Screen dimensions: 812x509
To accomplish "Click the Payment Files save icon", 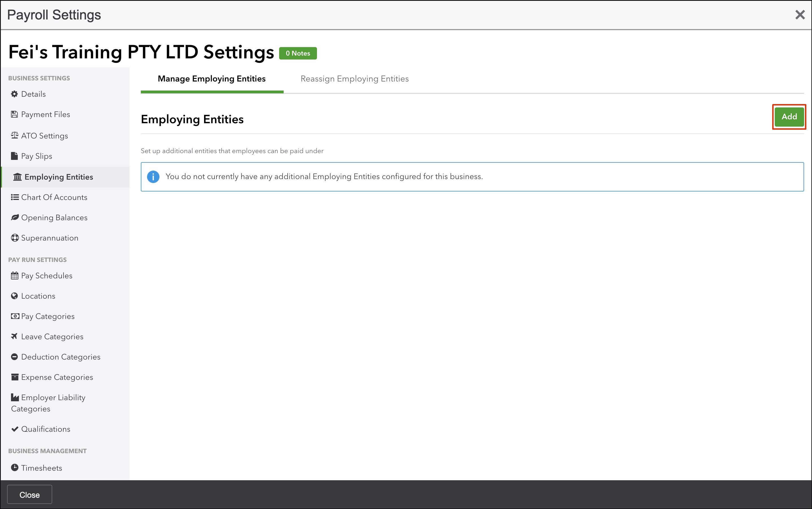I will (14, 114).
